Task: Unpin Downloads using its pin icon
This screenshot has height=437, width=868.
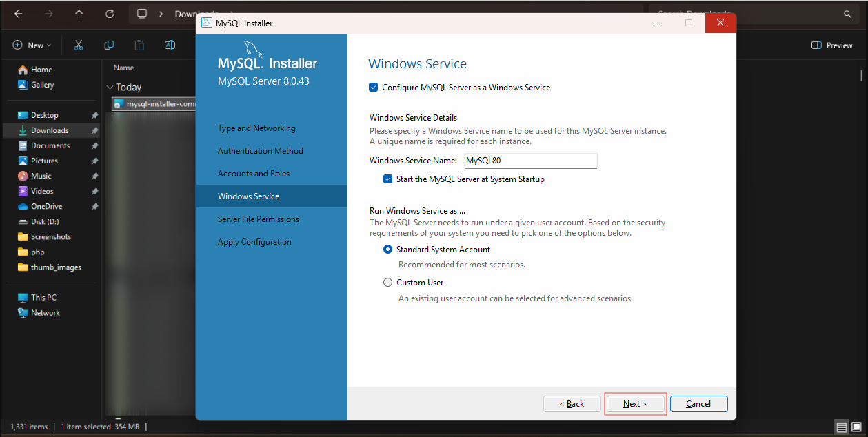Action: (94, 130)
